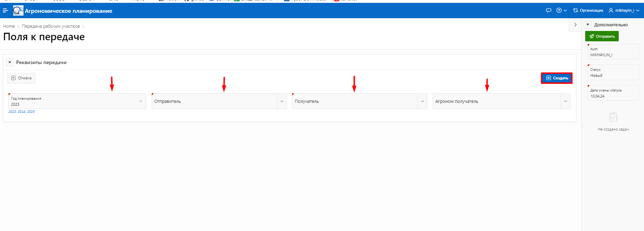Expand the Отправитель dropdown arrow
This screenshot has width=644, height=231.
[282, 101]
